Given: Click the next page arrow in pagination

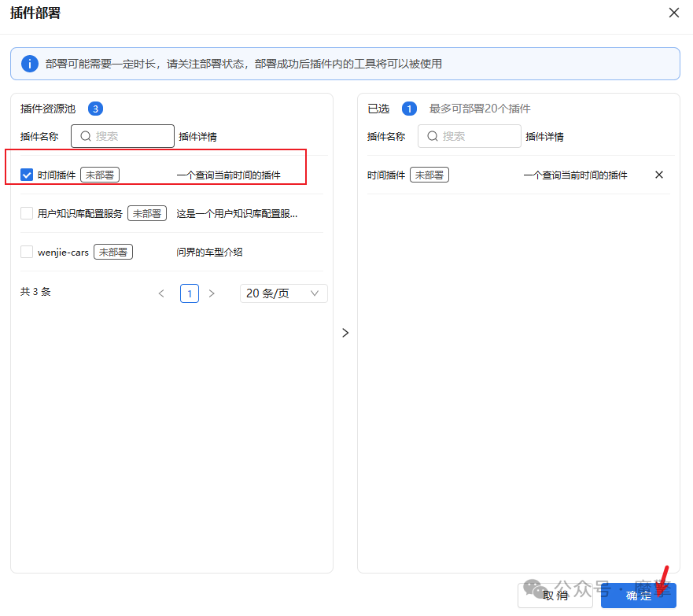Looking at the screenshot, I should (212, 293).
